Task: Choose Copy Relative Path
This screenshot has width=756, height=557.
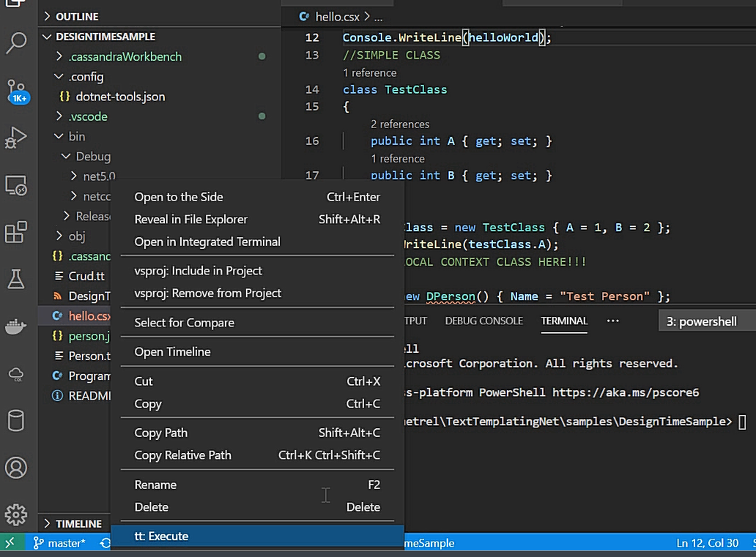Action: click(257, 455)
